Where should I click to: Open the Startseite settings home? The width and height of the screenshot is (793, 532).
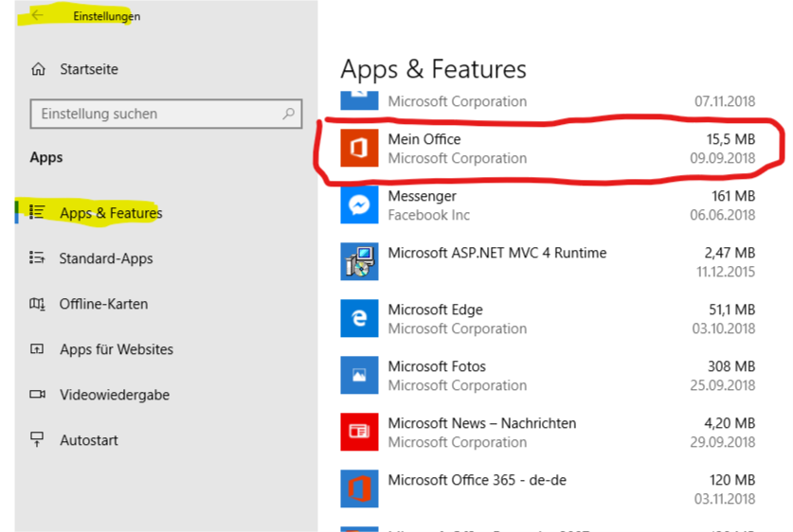pyautogui.click(x=89, y=69)
